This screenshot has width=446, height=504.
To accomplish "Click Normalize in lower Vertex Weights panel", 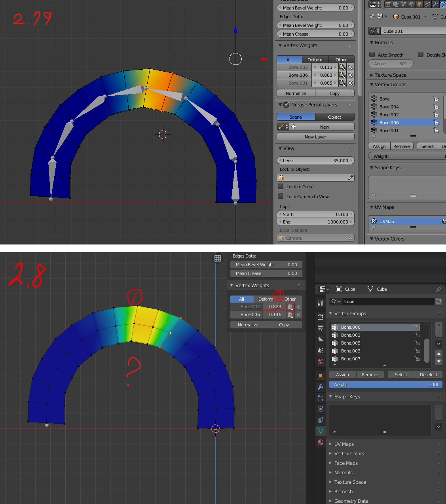I will [248, 325].
